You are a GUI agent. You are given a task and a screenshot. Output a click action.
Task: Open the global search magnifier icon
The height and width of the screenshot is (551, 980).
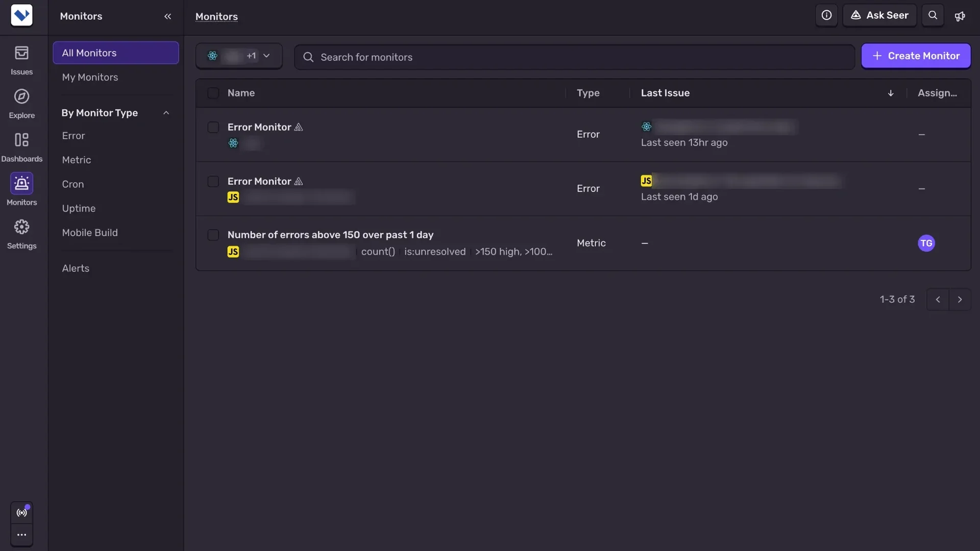coord(933,15)
